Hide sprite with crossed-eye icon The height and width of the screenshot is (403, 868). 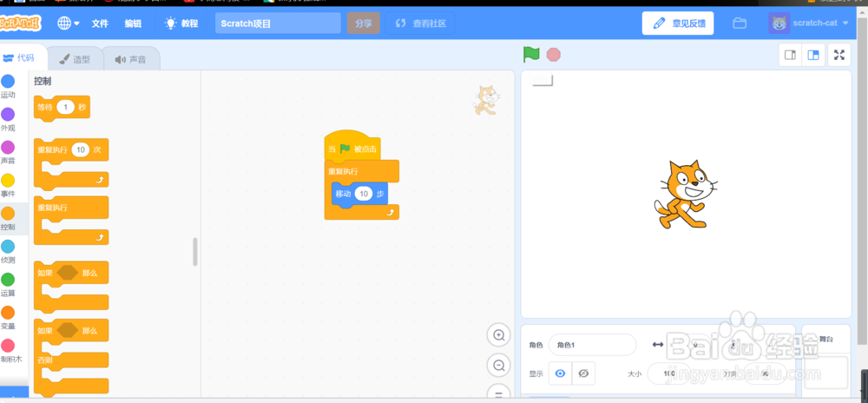(583, 373)
